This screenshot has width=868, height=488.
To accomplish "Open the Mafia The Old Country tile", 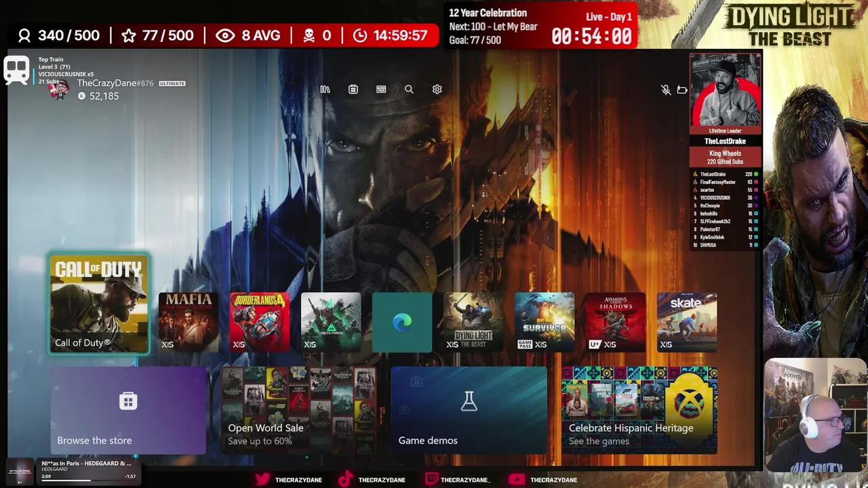I will click(x=189, y=323).
